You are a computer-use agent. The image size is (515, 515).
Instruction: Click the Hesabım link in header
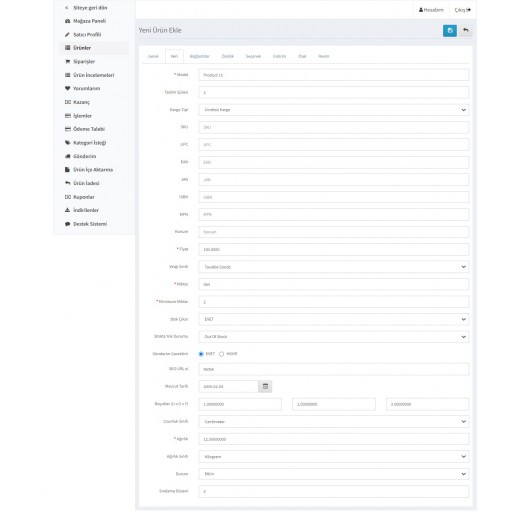[431, 10]
